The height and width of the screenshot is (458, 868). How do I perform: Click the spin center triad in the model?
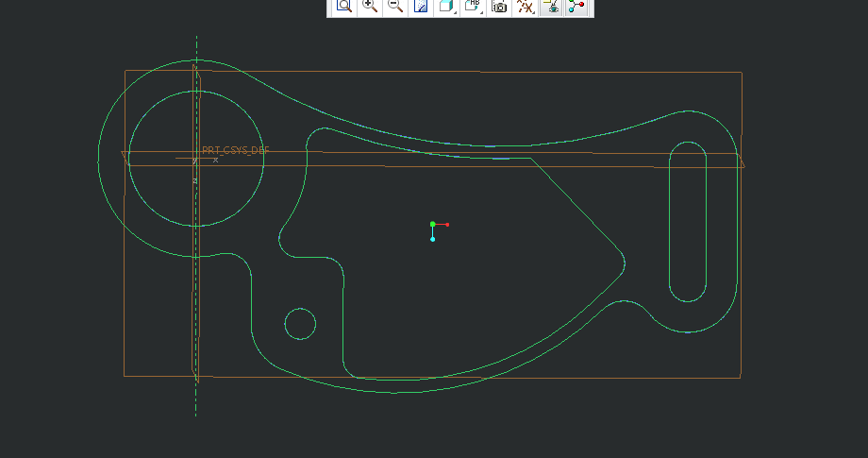[433, 226]
